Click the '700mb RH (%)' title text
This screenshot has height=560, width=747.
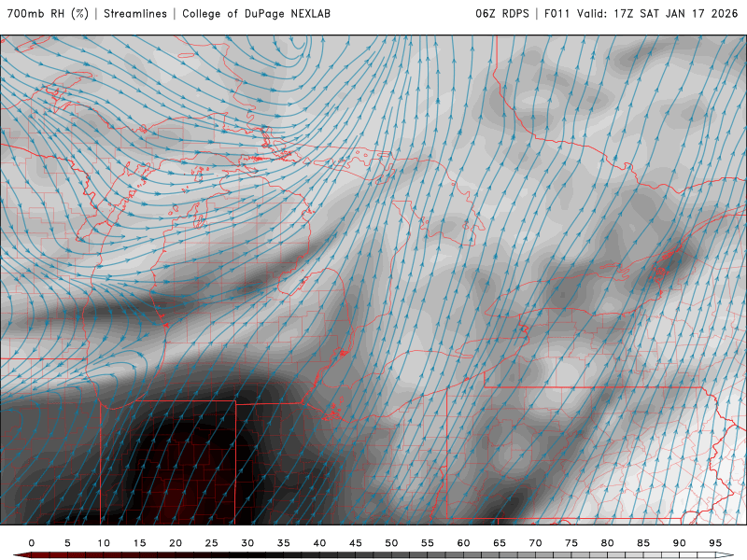coord(48,13)
